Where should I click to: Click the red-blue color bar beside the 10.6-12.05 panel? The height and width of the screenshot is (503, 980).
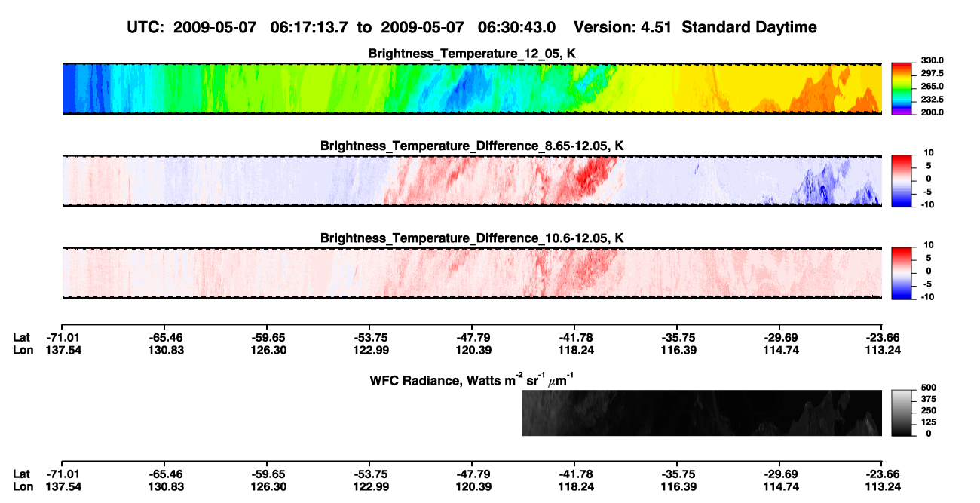tap(902, 273)
